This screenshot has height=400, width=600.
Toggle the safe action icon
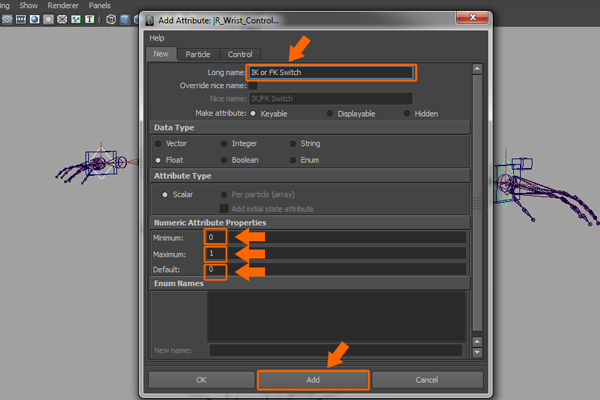[76, 19]
